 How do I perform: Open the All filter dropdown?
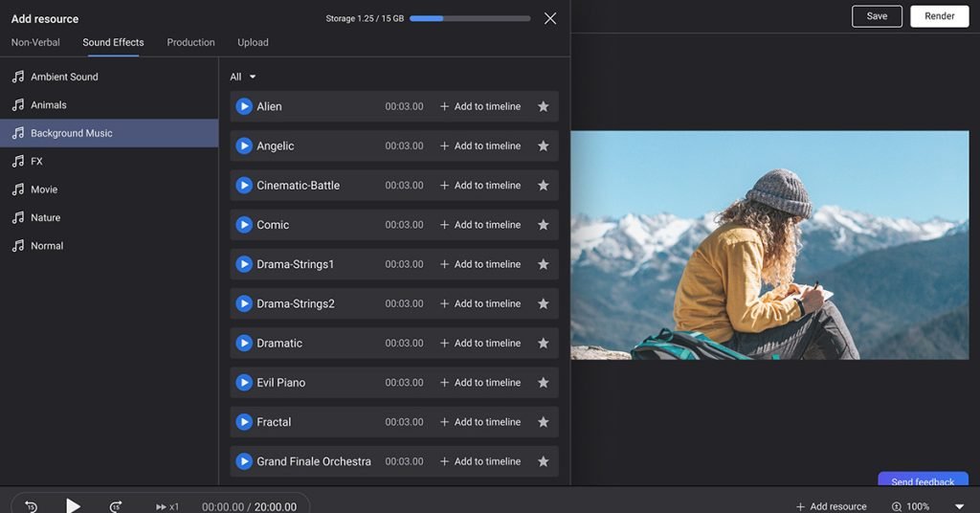243,77
